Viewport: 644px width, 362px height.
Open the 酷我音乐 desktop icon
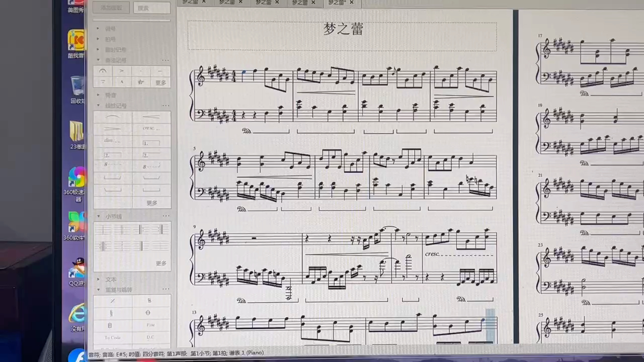(x=77, y=44)
